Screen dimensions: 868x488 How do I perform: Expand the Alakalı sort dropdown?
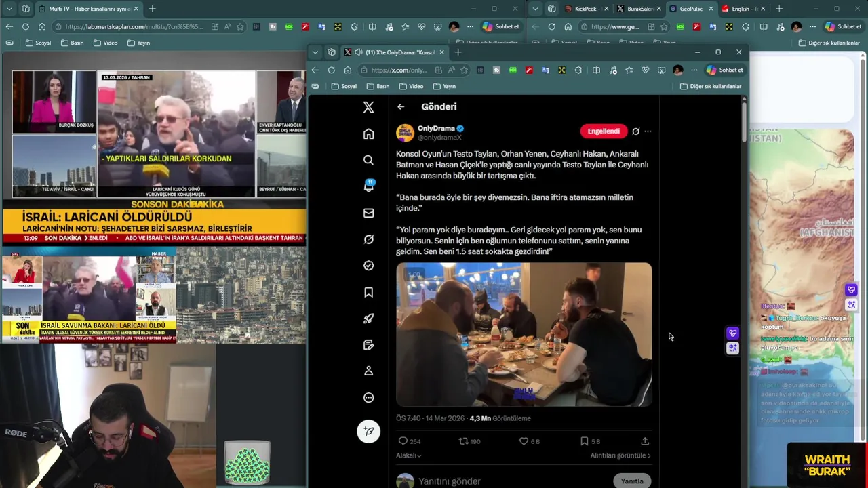[408, 455]
